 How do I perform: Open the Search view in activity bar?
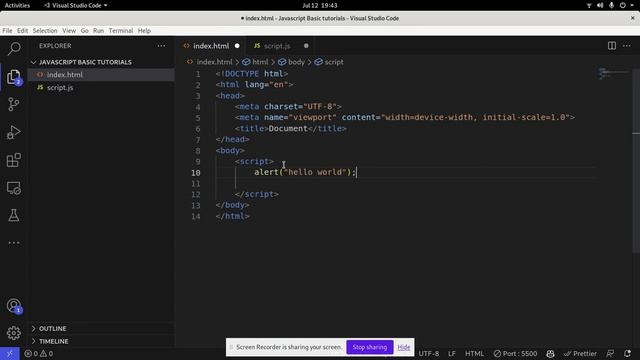[x=14, y=49]
